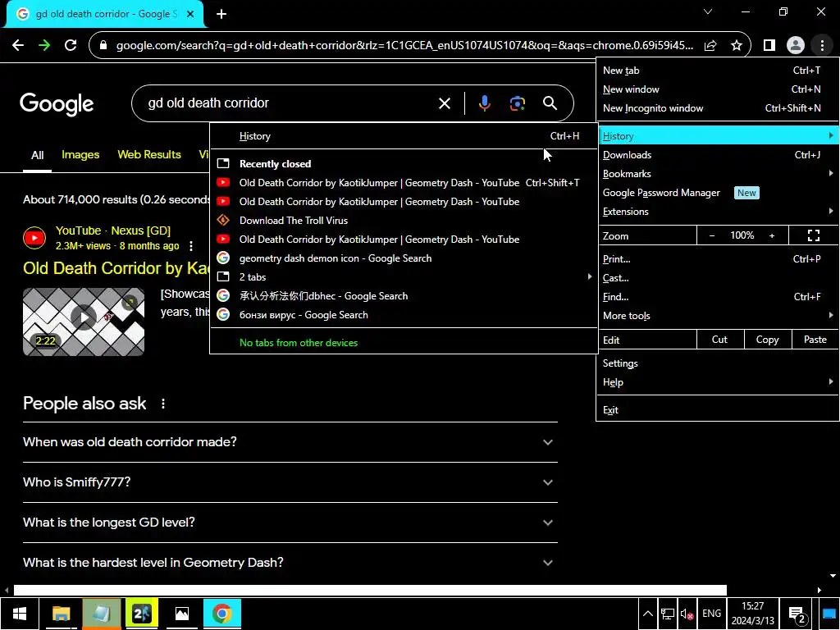The height and width of the screenshot is (630, 840).
Task: Open the 15:27 clock and date
Action: (x=753, y=614)
